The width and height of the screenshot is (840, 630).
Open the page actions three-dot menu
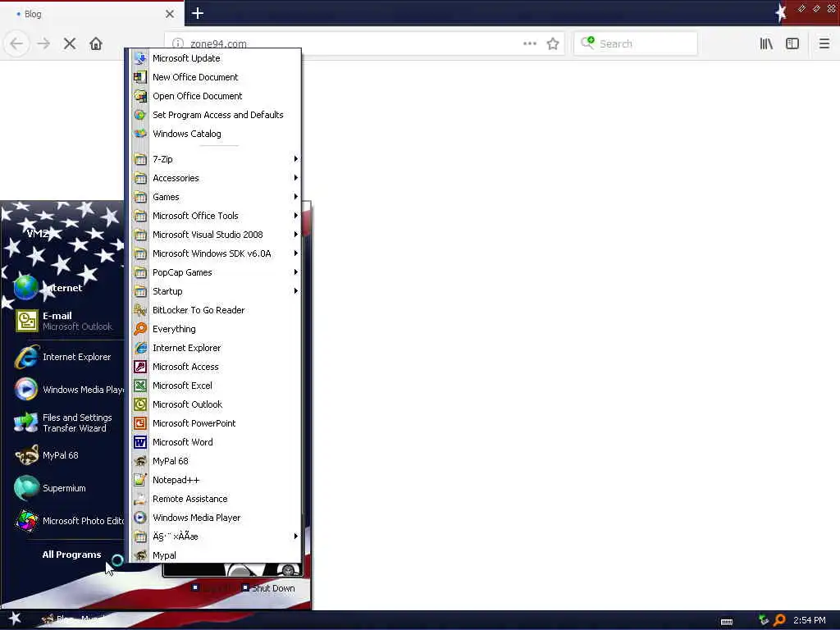(x=530, y=44)
